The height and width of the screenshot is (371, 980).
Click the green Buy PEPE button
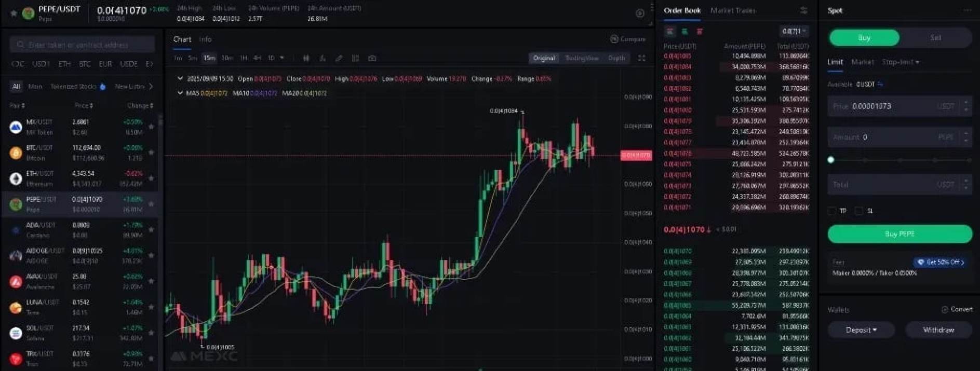[900, 234]
